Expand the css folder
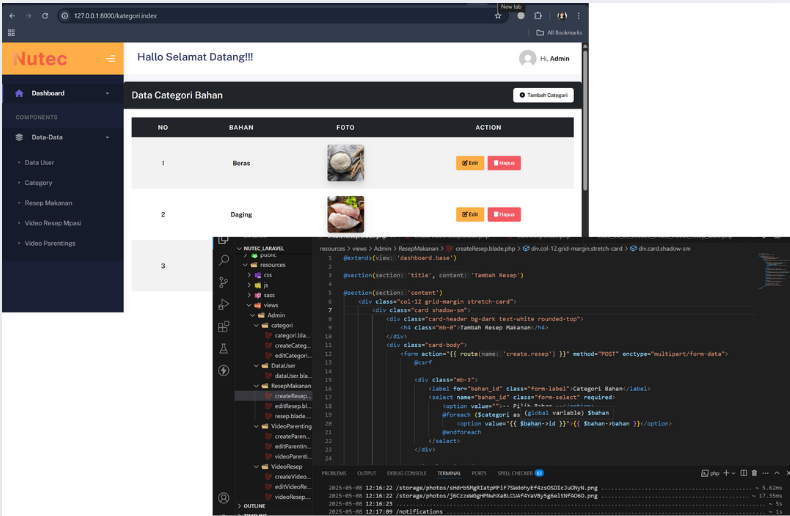Viewport: 790px width, 516px height. point(249,275)
